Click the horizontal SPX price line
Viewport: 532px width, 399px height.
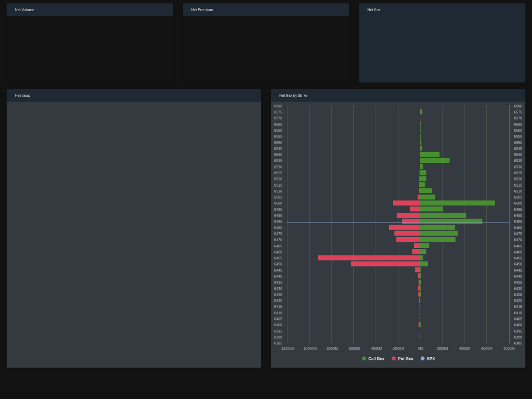[398, 223]
